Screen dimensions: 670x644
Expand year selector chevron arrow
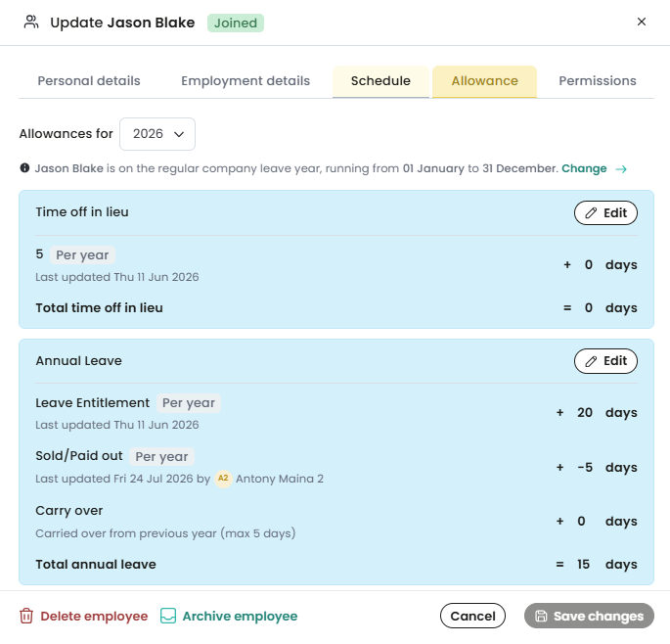tap(179, 134)
